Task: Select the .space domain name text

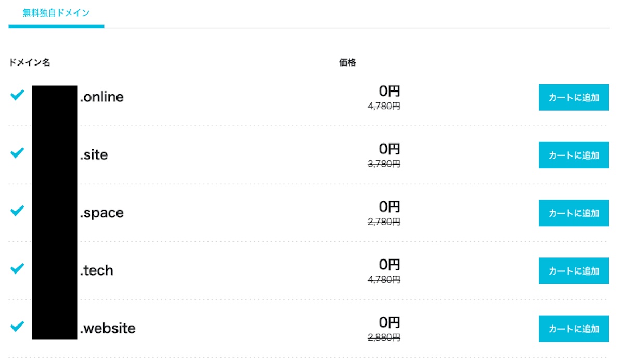Action: tap(102, 213)
